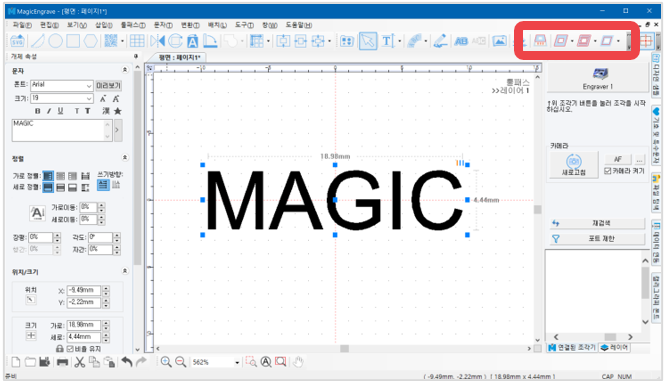Open dropdown arrow beside text T tool
The width and height of the screenshot is (667, 385).
point(399,41)
